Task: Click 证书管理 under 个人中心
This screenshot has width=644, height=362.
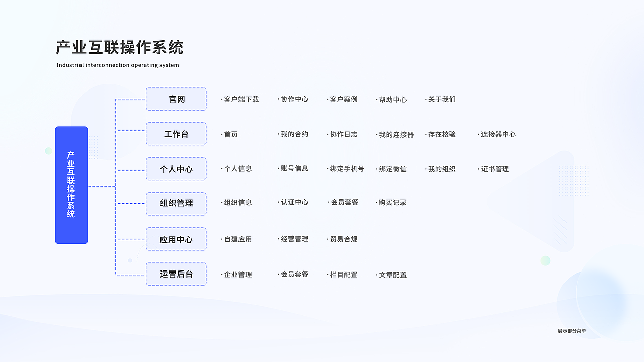Action: click(x=495, y=169)
